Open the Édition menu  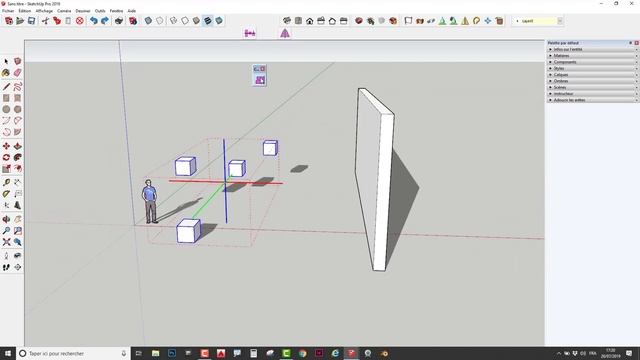click(25, 11)
